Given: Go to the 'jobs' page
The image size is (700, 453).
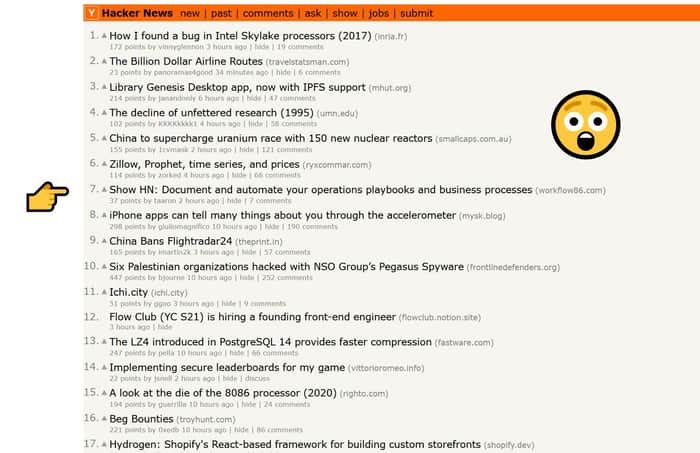Looking at the screenshot, I should click(x=379, y=13).
